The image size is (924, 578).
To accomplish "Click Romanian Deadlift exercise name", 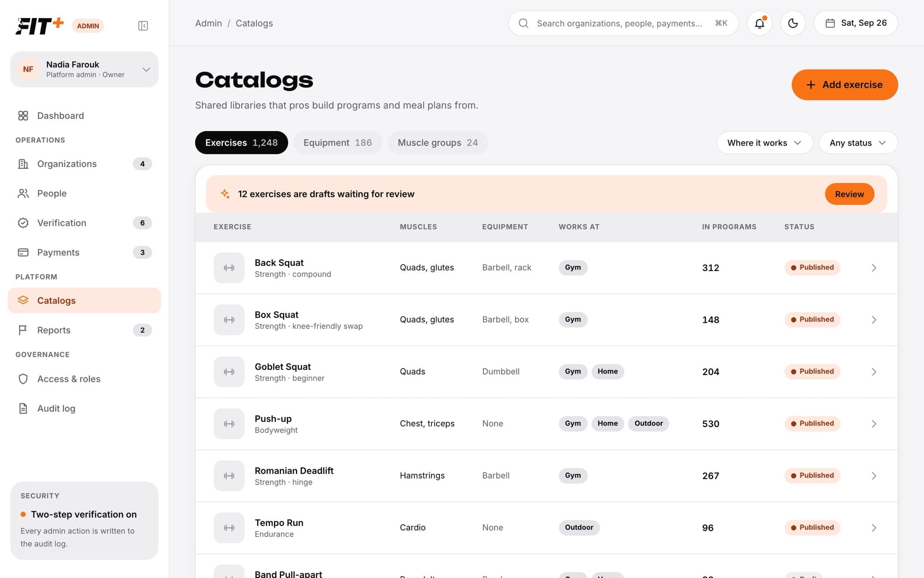I will coord(294,471).
